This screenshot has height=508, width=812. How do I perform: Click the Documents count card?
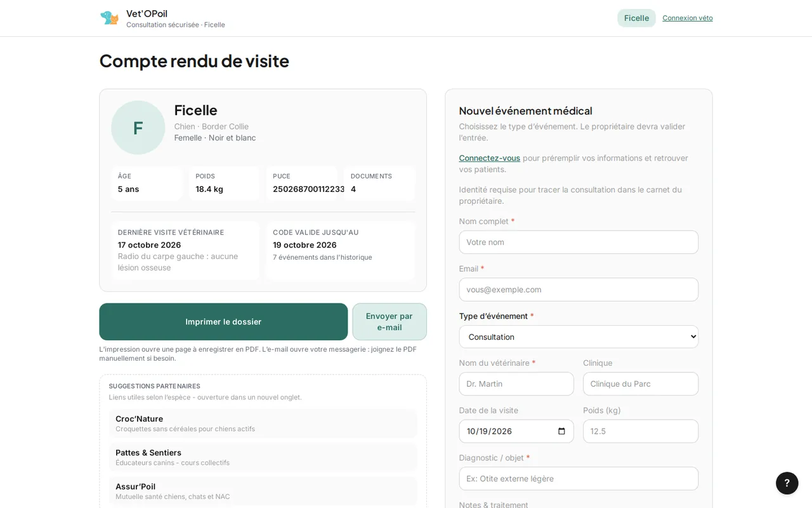379,183
